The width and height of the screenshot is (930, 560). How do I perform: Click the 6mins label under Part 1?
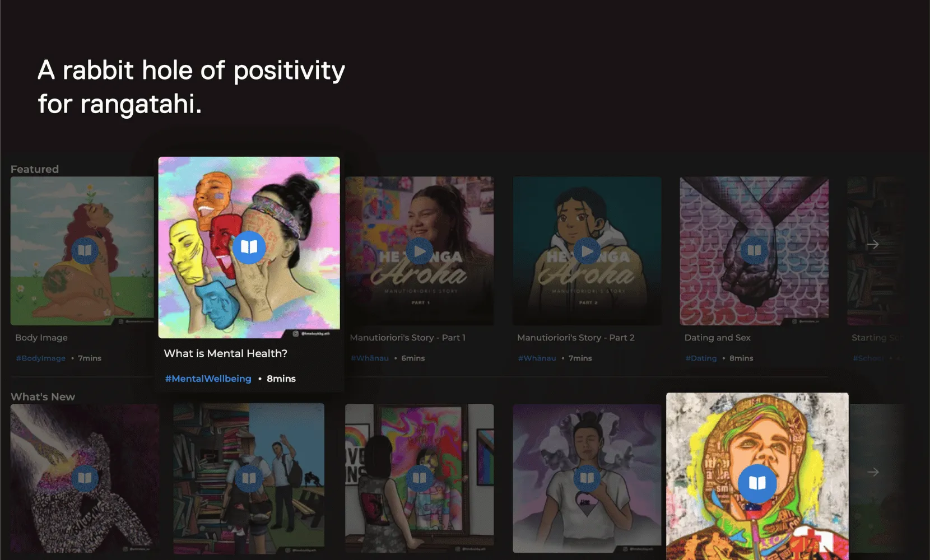click(x=413, y=358)
